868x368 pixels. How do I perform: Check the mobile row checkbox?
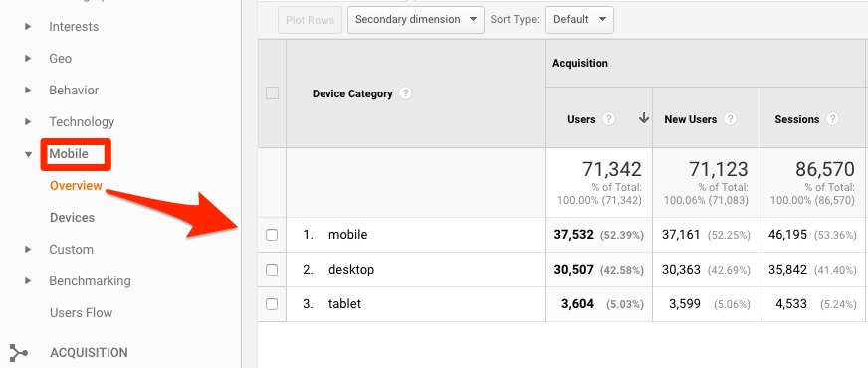(x=272, y=235)
